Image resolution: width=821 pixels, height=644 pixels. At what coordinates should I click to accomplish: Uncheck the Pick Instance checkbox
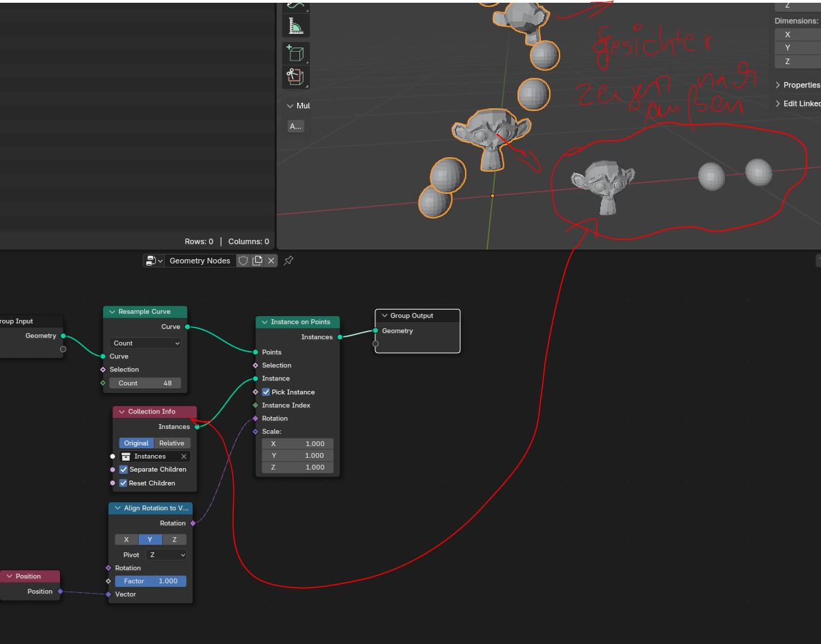pos(266,392)
